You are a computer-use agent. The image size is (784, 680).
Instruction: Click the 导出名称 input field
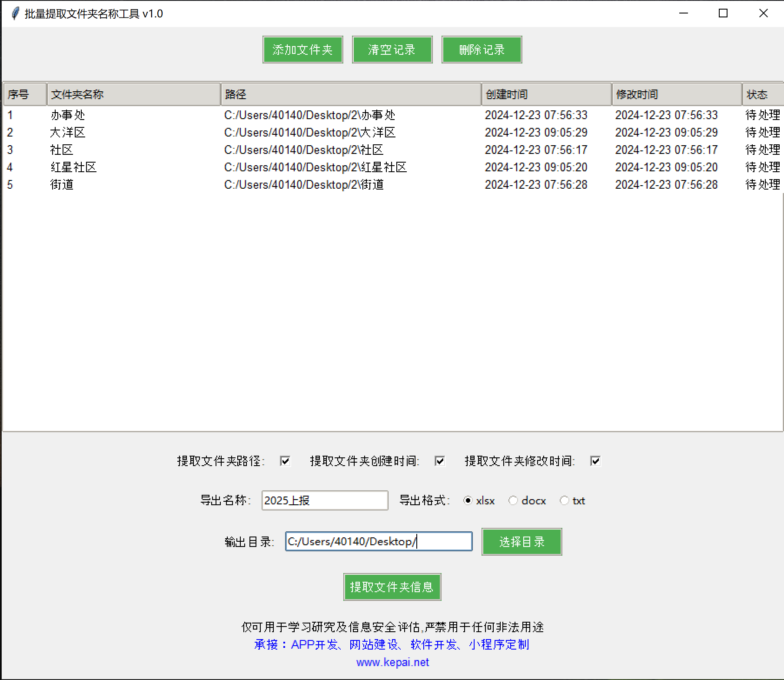tap(325, 500)
